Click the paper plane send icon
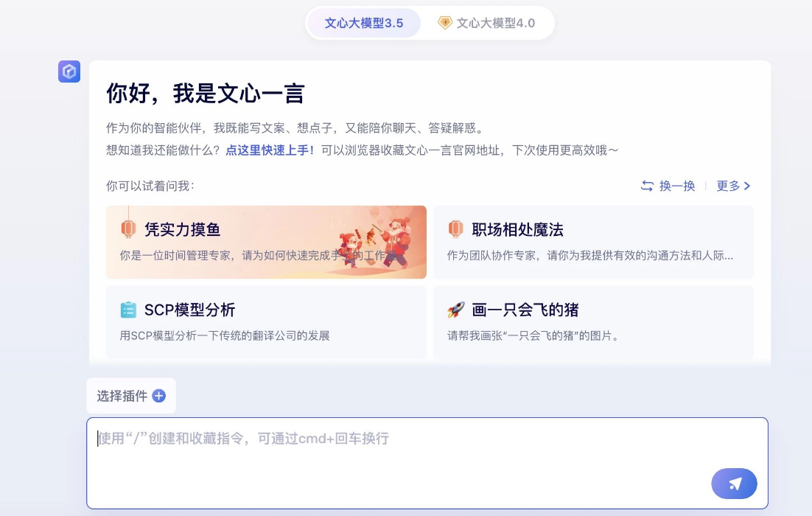The image size is (812, 516). 734,484
